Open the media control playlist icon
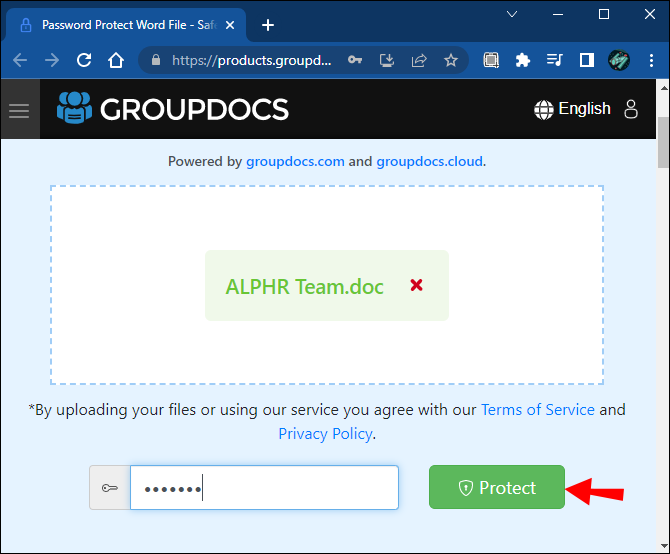This screenshot has width=670, height=554. click(555, 60)
